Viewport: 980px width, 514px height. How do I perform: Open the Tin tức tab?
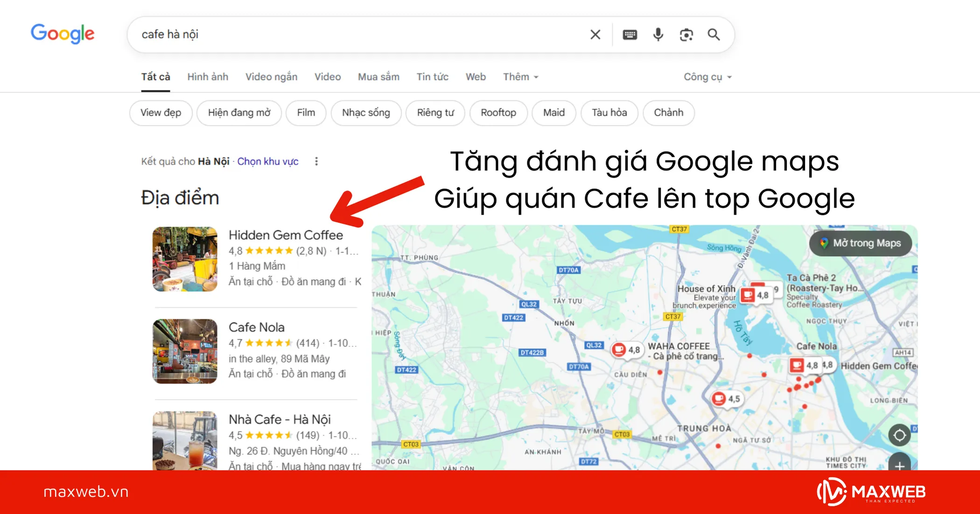tap(432, 77)
